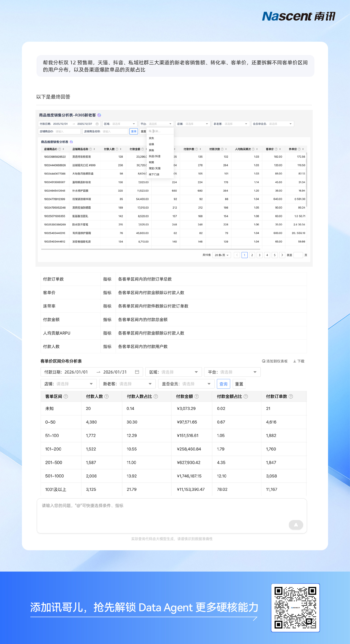The width and height of the screenshot is (350, 644).
Task: Select 京东 option in dropdown
Action: 151,138
